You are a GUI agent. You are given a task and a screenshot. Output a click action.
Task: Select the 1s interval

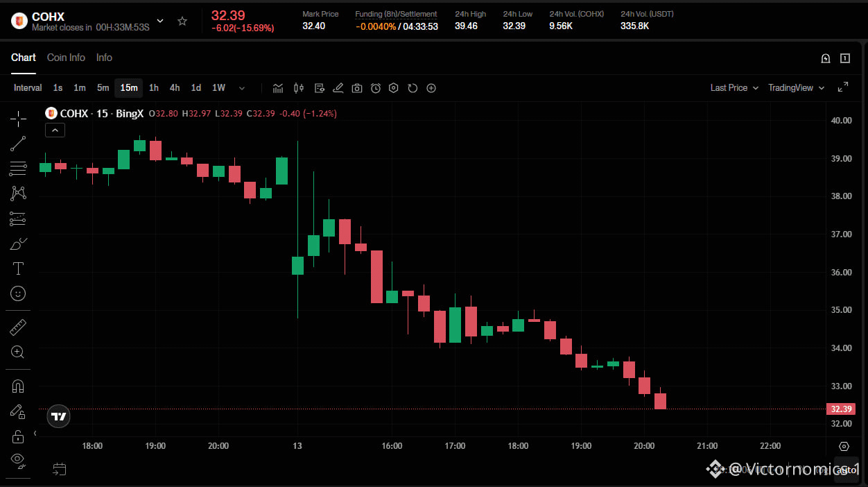(x=58, y=88)
